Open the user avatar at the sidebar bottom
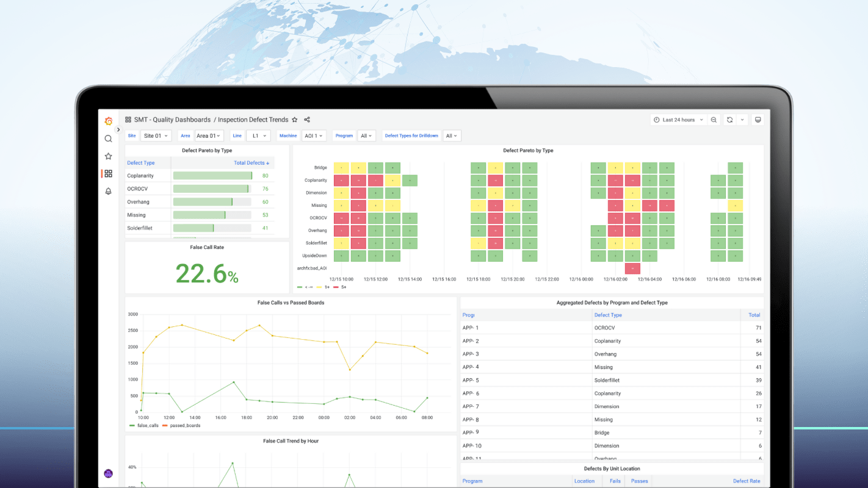This screenshot has width=868, height=488. coord(109,473)
